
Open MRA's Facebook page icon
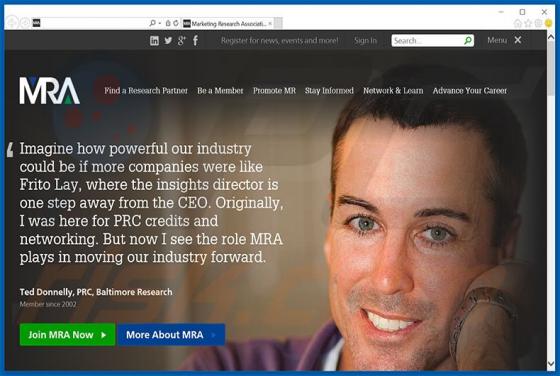(x=195, y=41)
